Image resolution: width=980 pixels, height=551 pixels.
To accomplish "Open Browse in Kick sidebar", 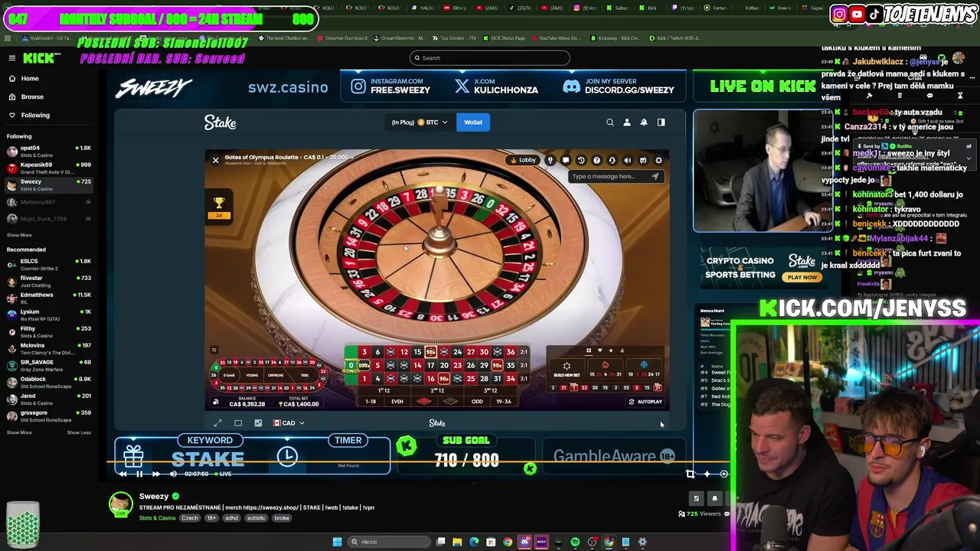I will 32,96.
